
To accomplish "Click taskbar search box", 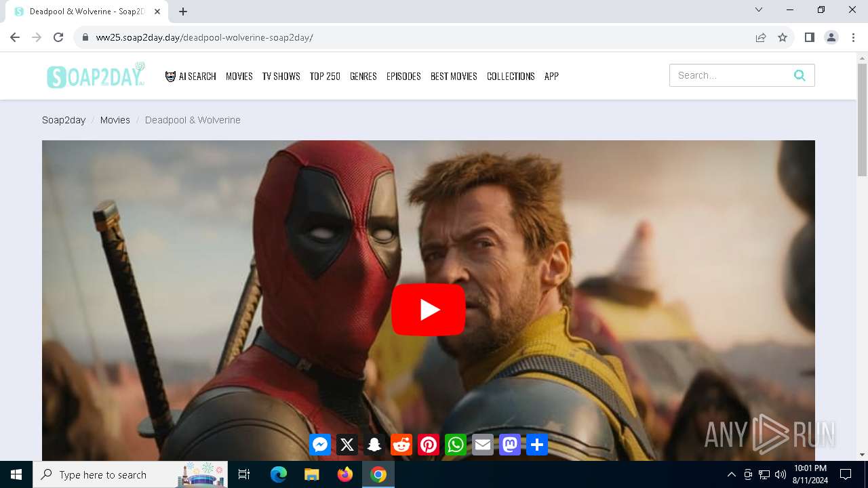I will point(130,474).
